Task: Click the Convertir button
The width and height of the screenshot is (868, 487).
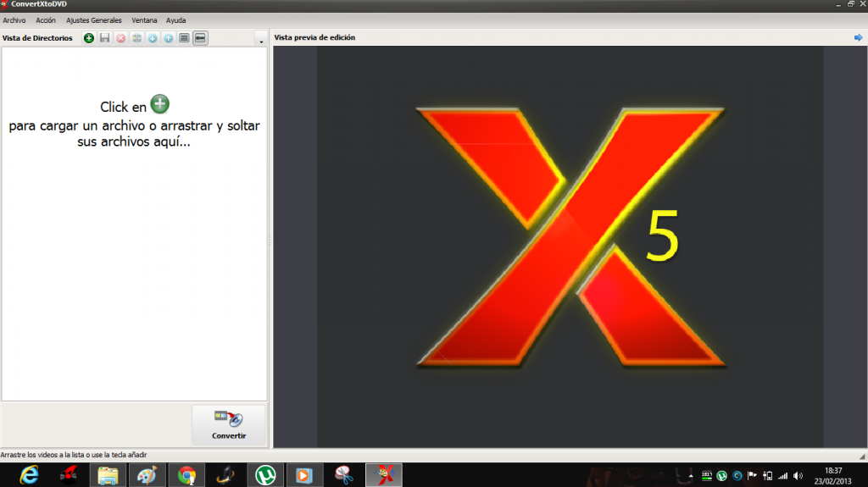Action: click(229, 425)
